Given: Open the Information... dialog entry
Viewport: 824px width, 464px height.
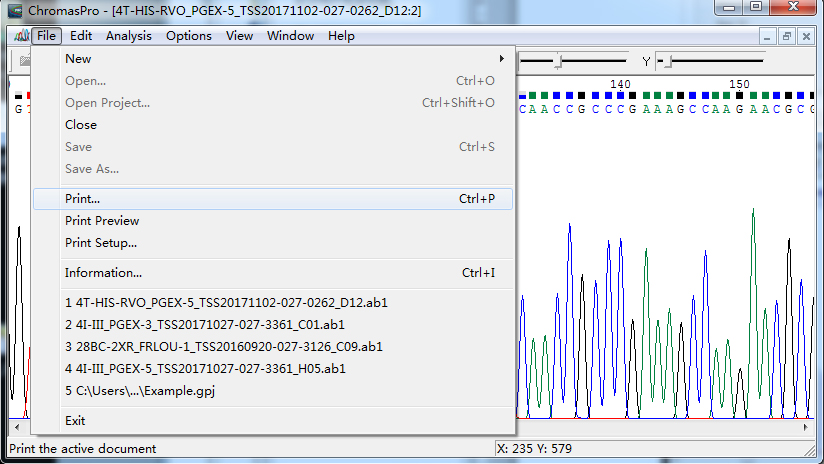Looking at the screenshot, I should (103, 273).
